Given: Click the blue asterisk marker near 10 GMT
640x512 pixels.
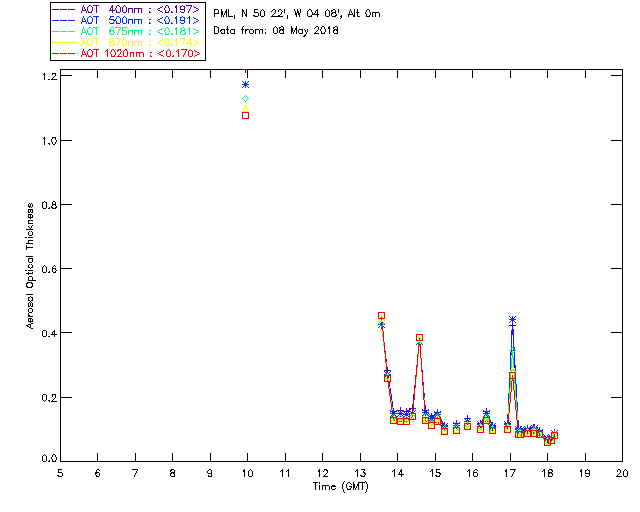Looking at the screenshot, I should [246, 85].
